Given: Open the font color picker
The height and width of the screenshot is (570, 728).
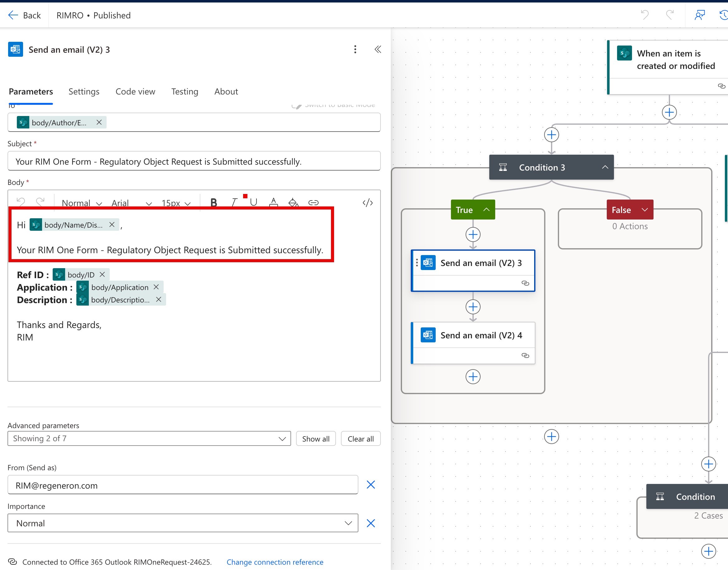Looking at the screenshot, I should (x=273, y=202).
